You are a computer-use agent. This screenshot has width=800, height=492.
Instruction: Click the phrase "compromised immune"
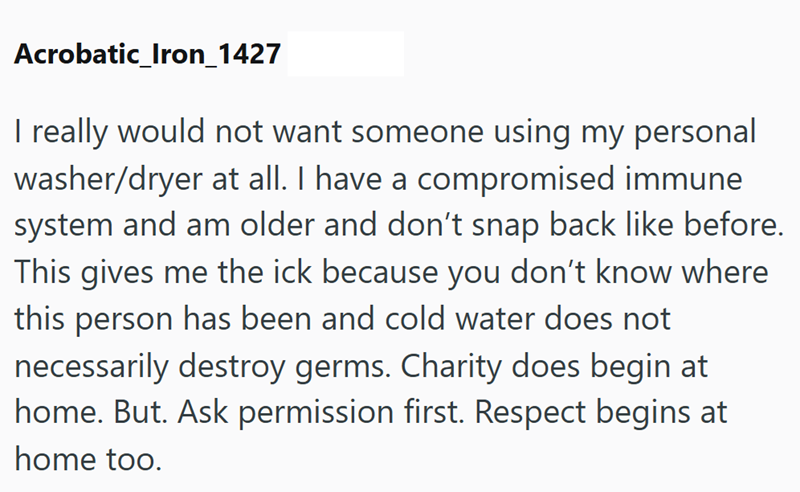(580, 179)
